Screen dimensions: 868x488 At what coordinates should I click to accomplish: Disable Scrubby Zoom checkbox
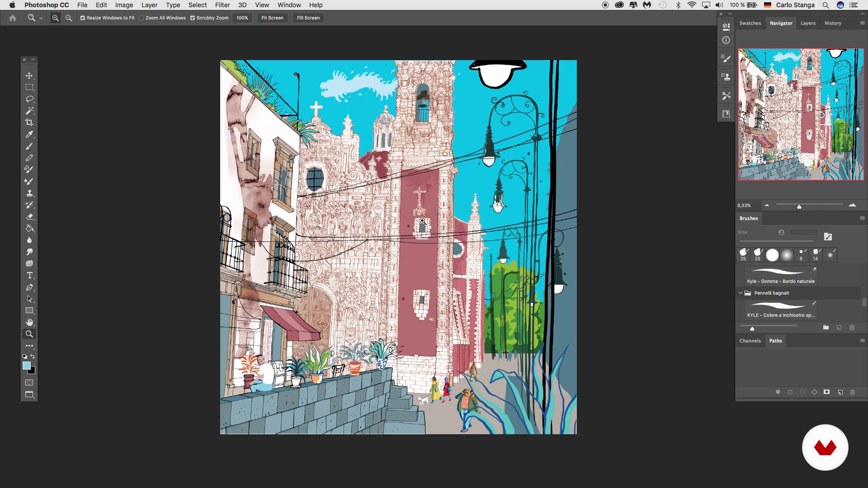pos(193,18)
